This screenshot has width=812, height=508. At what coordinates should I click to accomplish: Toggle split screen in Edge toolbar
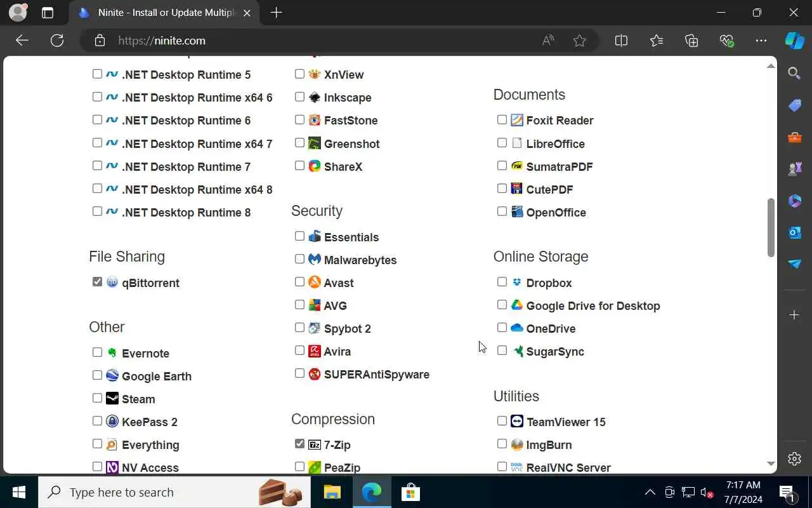click(x=621, y=40)
